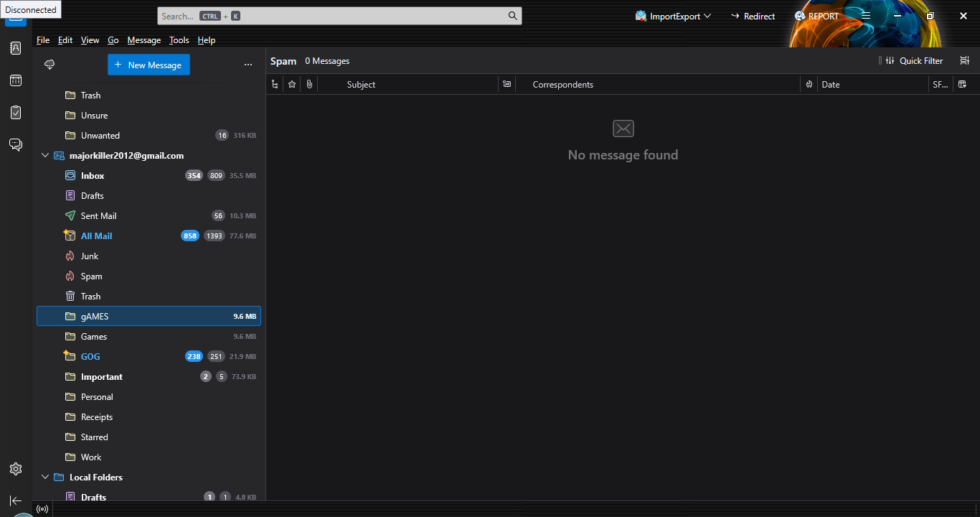Viewport: 980px width, 517px height.
Task: Select the Unsure folder
Action: [149, 116]
